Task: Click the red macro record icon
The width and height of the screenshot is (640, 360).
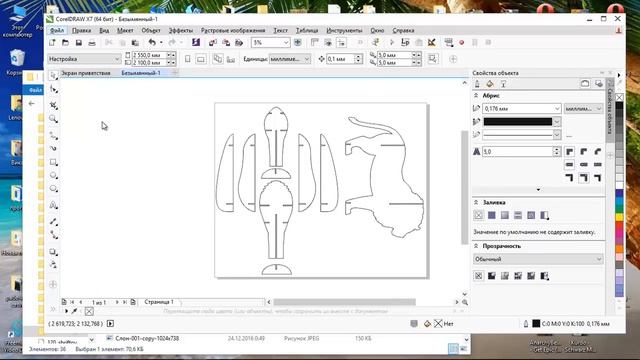Action: (462, 42)
